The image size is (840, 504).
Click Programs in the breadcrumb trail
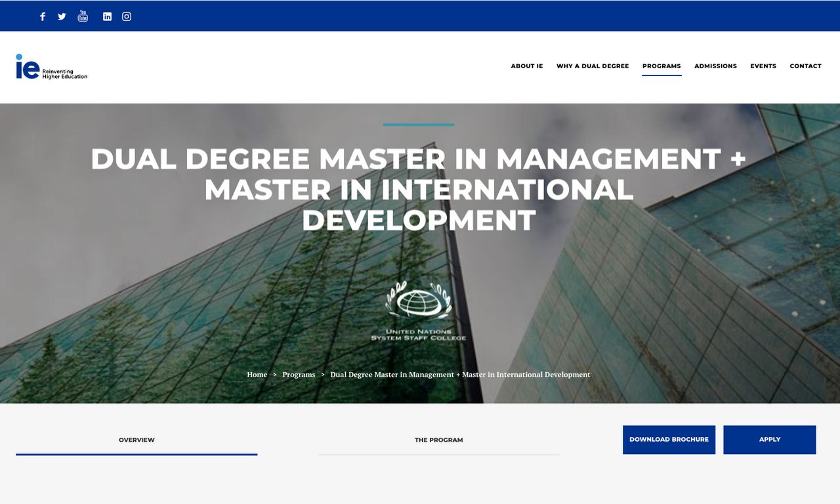(x=299, y=374)
